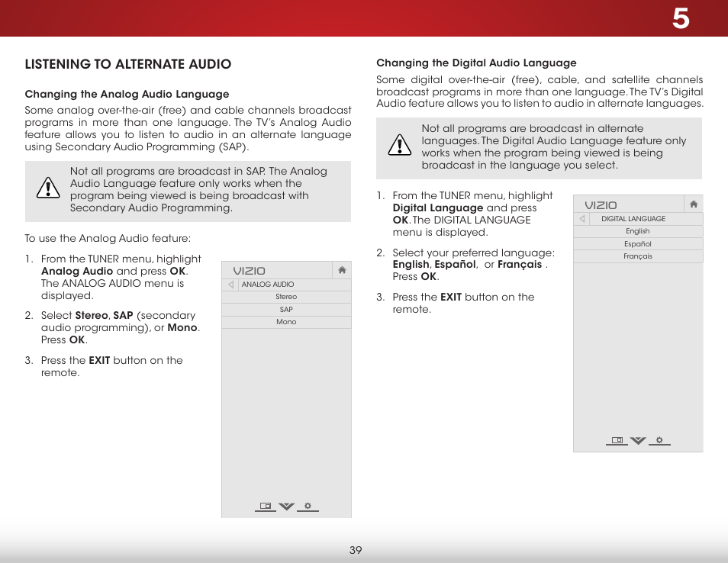The image size is (728, 563).
Task: Go back using arrow beside DIGITAL LANGUAGE
Action: tap(582, 219)
